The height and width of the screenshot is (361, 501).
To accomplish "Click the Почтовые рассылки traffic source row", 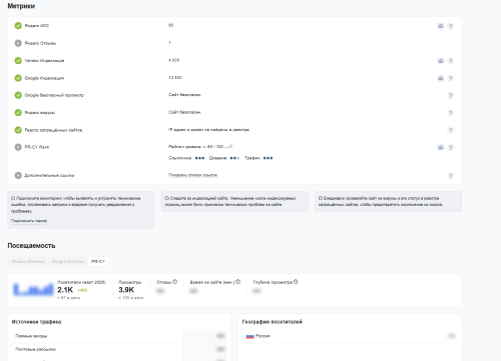I will [119, 349].
